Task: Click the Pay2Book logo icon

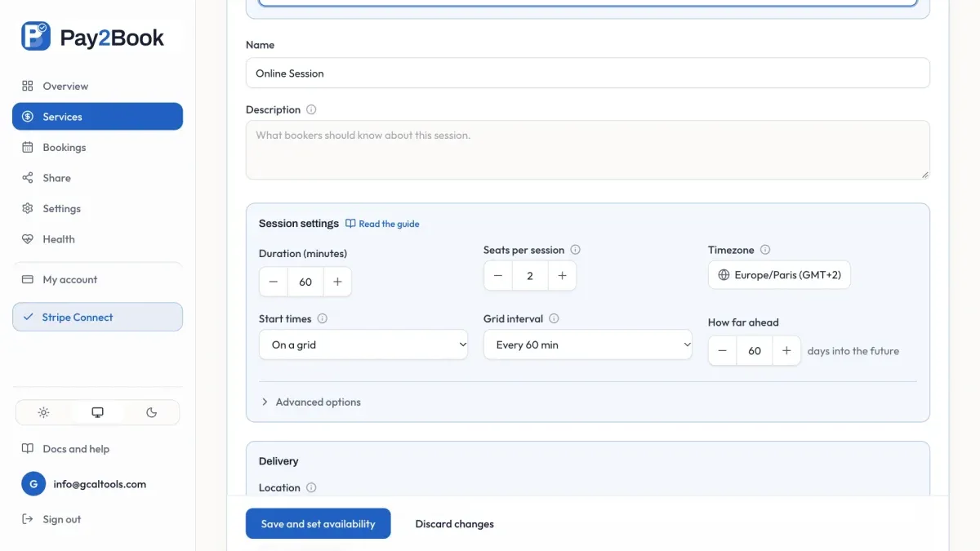Action: coord(36,37)
